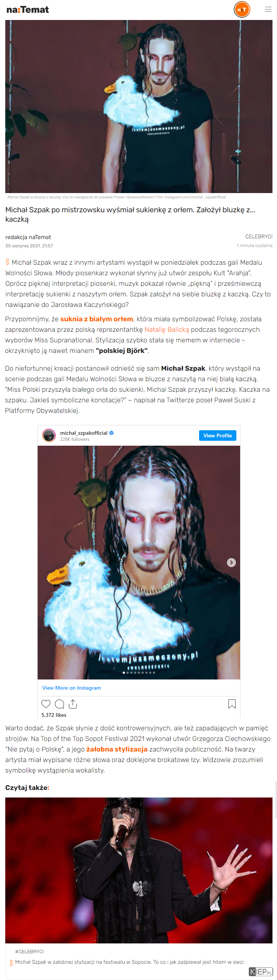
Task: Select the first carousel dot indicator
Action: 123,672
